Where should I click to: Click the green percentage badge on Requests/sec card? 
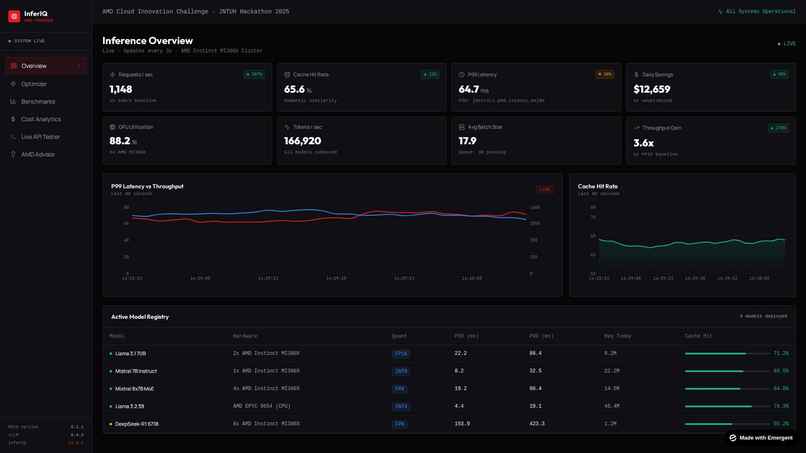(x=254, y=75)
